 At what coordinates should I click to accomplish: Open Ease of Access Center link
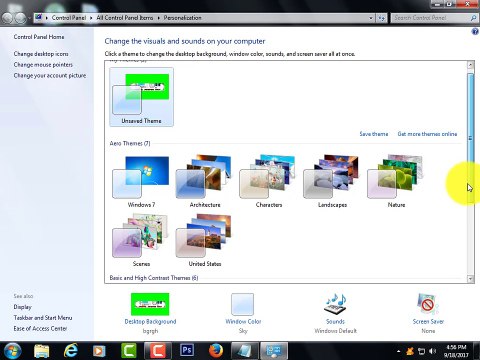click(x=40, y=329)
